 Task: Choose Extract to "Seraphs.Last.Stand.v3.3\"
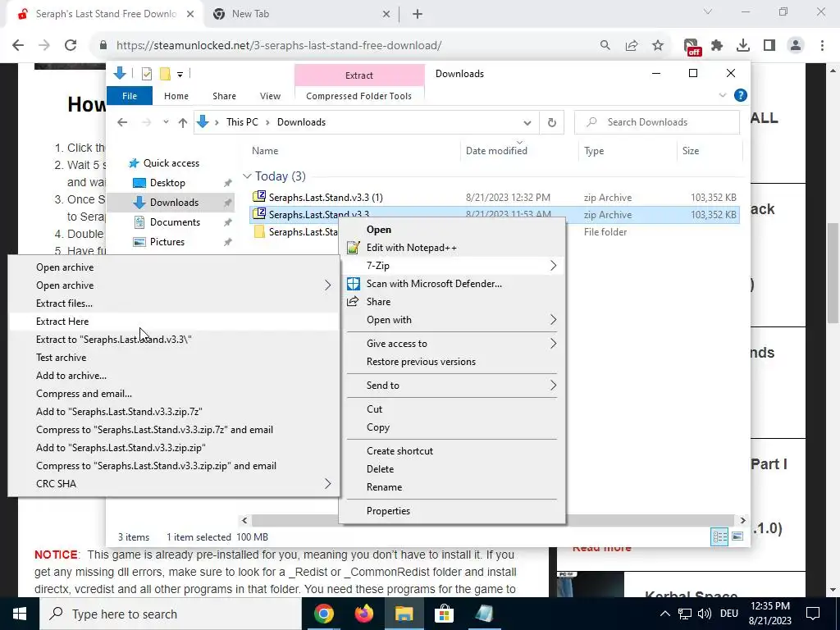point(174,340)
